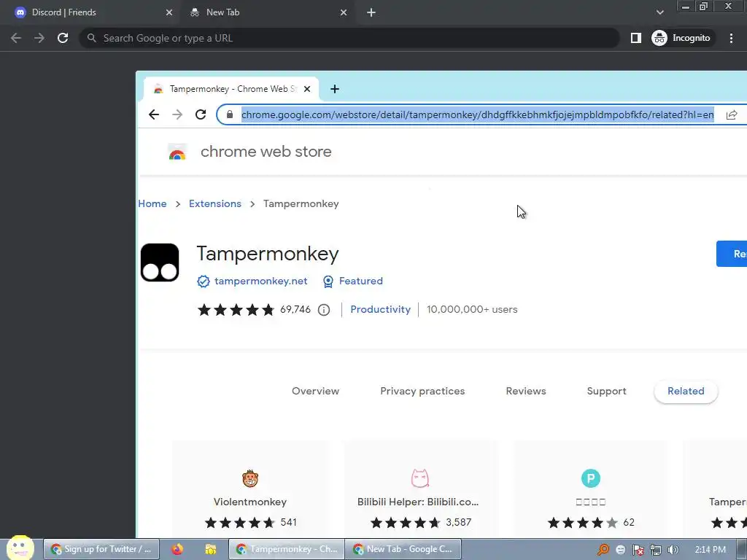Screen dimensions: 747x560
Task: Open Bilibili Helper: Bilibili.co... title
Action: click(418, 502)
